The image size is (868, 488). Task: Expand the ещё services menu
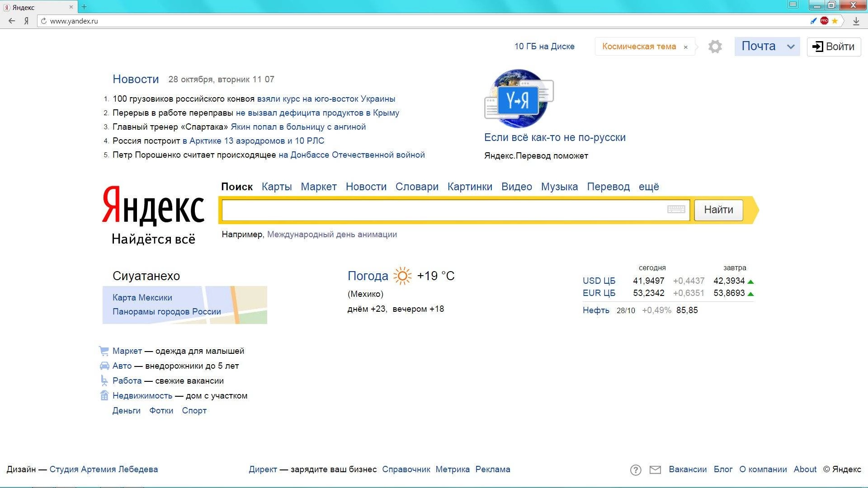649,187
